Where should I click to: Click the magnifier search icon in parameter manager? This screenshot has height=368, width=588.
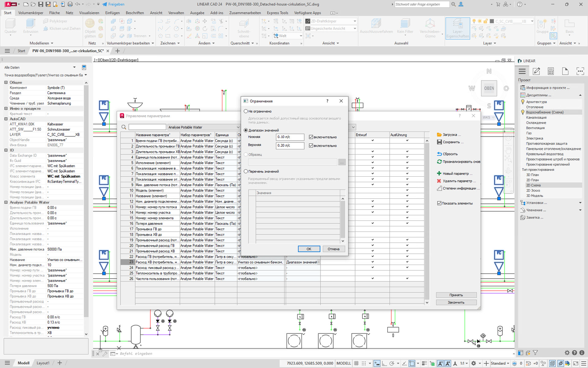(x=124, y=127)
